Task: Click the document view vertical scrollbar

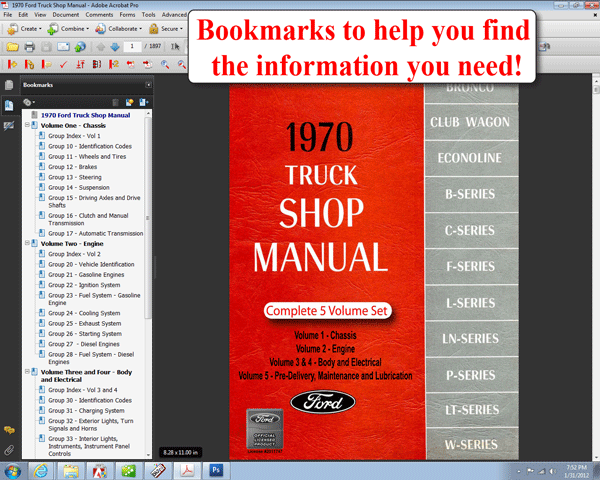Action: coord(595,267)
